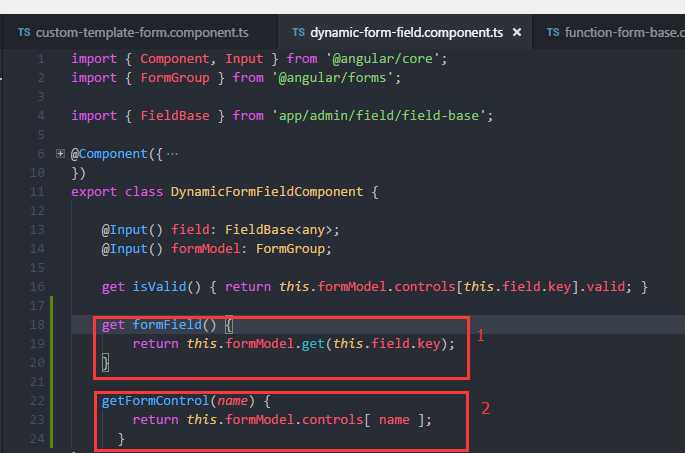685x453 pixels.
Task: Click FormGroup type on line 14
Action: tap(291, 249)
